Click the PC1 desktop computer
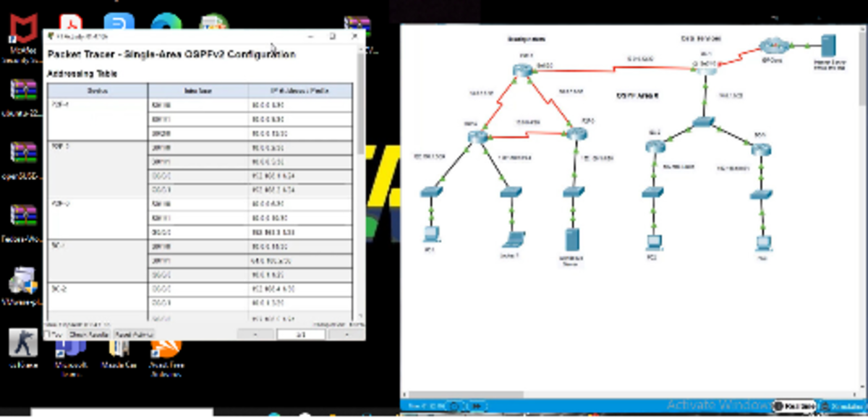This screenshot has height=418, width=868. [431, 234]
